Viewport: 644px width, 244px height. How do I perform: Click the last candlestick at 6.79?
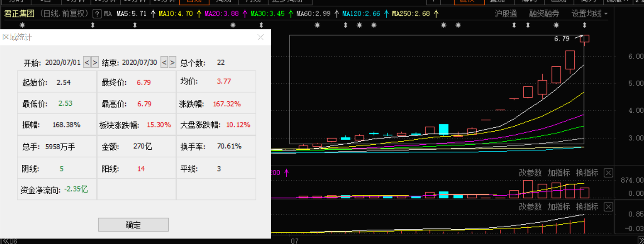585,39
